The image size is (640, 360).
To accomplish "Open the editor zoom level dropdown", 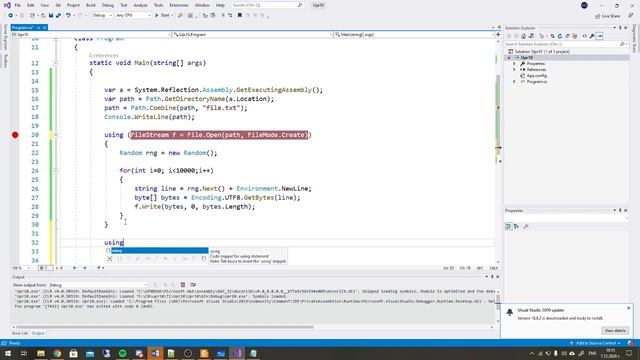I will [21, 268].
